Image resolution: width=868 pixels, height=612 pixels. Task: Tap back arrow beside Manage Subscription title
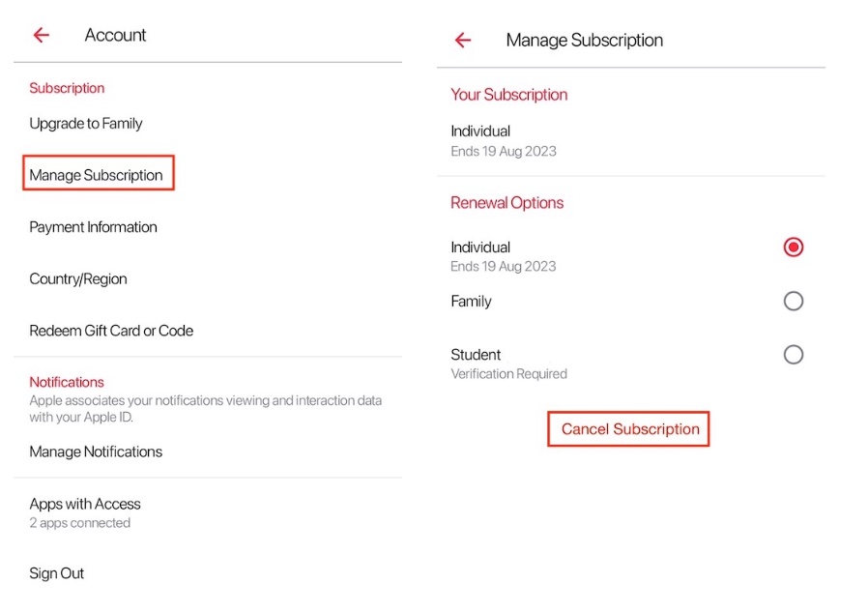pyautogui.click(x=463, y=40)
